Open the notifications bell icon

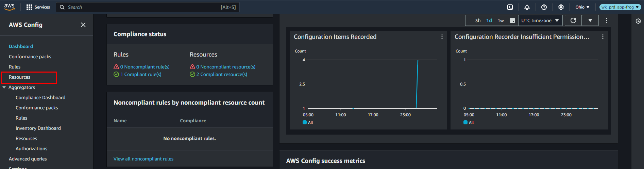coord(527,7)
